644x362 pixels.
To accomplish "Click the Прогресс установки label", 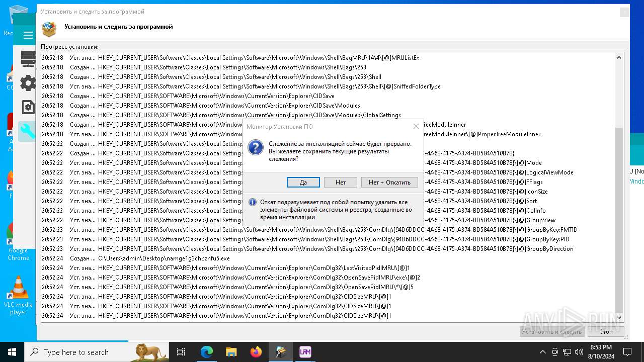I will coord(70,47).
